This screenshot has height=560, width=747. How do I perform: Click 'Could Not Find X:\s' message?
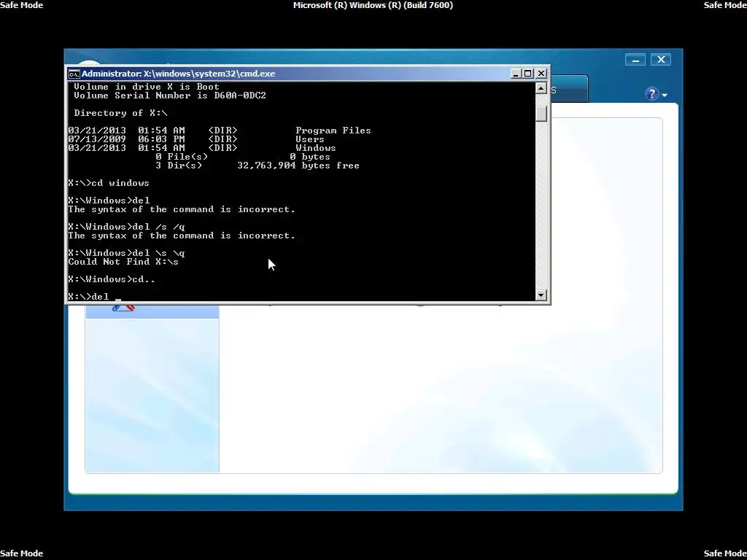coord(123,262)
